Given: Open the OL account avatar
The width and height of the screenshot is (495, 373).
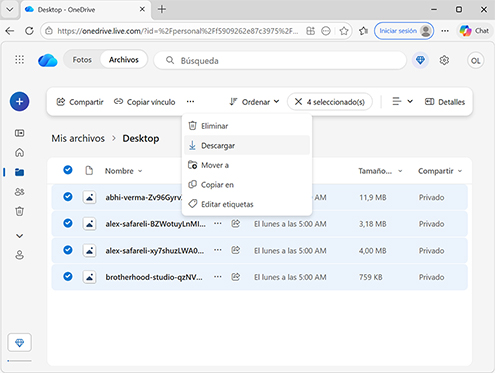Looking at the screenshot, I should (475, 61).
